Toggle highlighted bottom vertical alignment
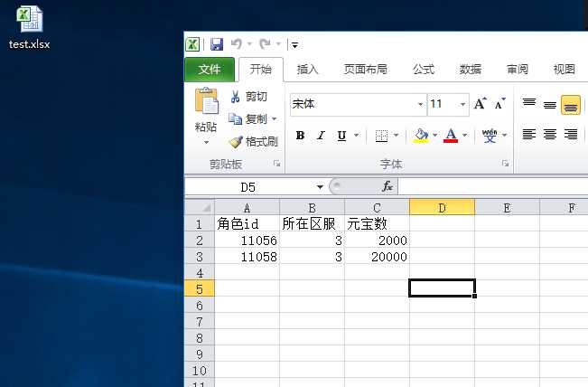 (571, 105)
